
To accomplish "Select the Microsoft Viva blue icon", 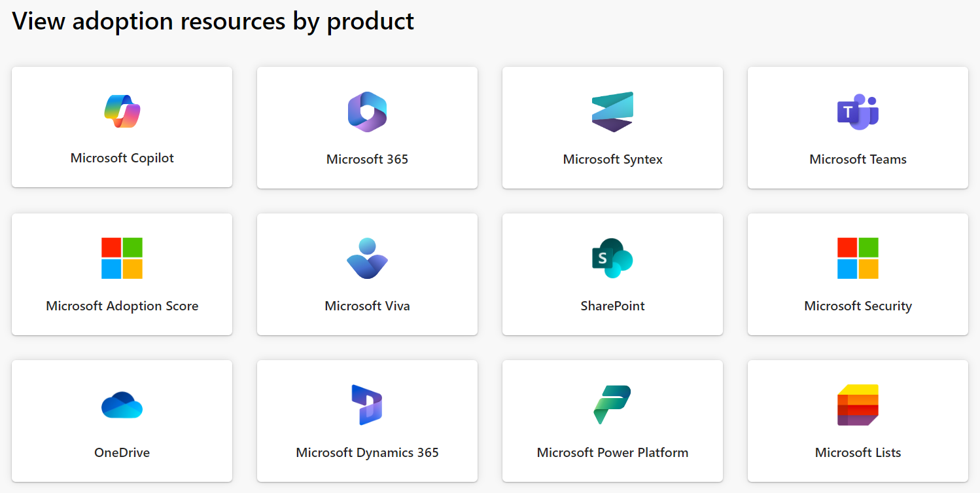I will pyautogui.click(x=367, y=258).
